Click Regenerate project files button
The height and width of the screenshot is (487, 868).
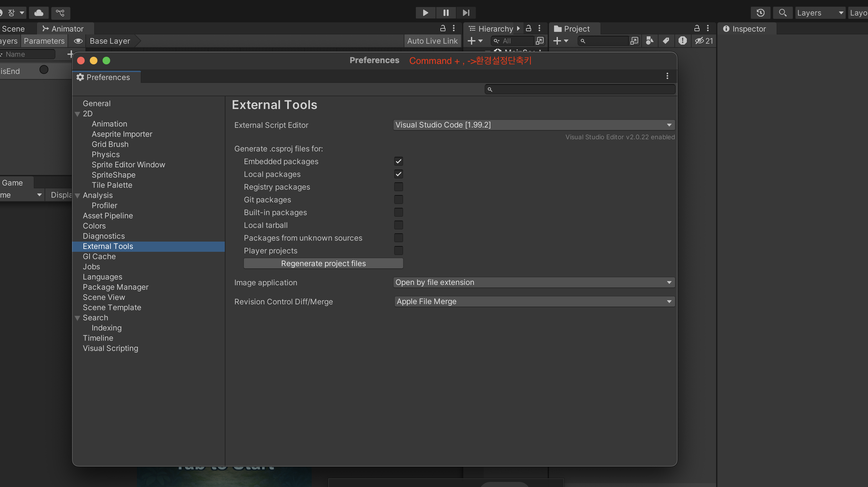pos(323,263)
